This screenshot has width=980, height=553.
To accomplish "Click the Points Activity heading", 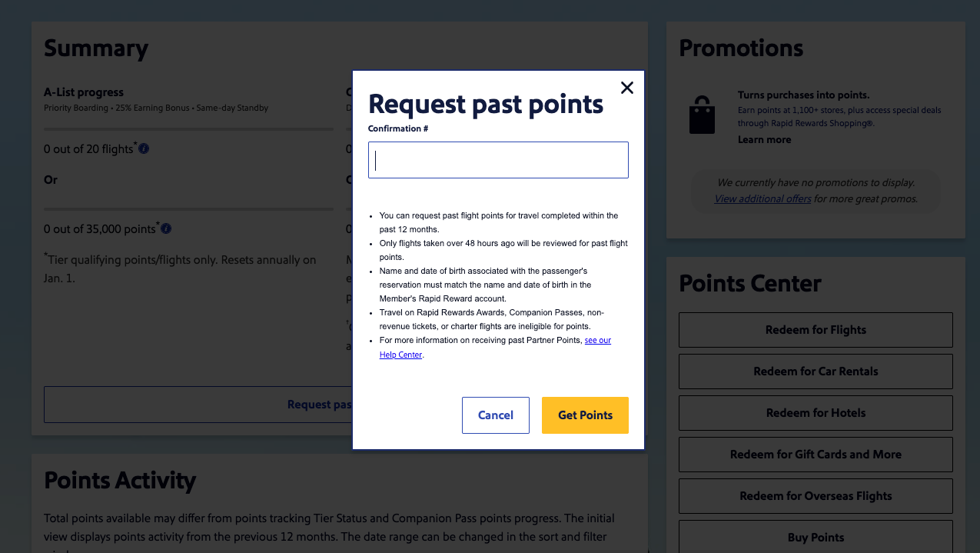I will point(120,480).
